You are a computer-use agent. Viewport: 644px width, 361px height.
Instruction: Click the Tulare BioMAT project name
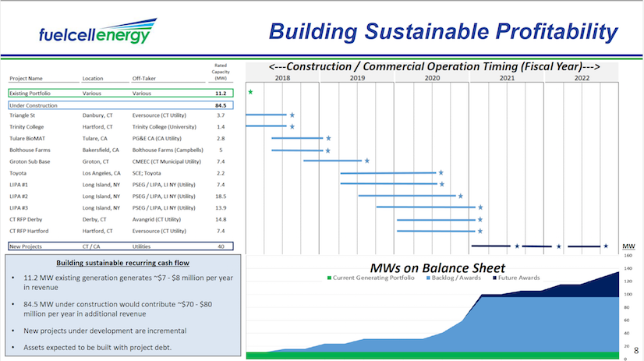click(27, 139)
